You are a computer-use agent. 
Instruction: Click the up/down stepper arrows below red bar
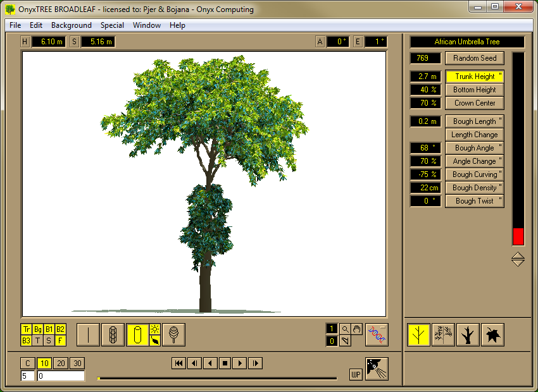[x=518, y=259]
